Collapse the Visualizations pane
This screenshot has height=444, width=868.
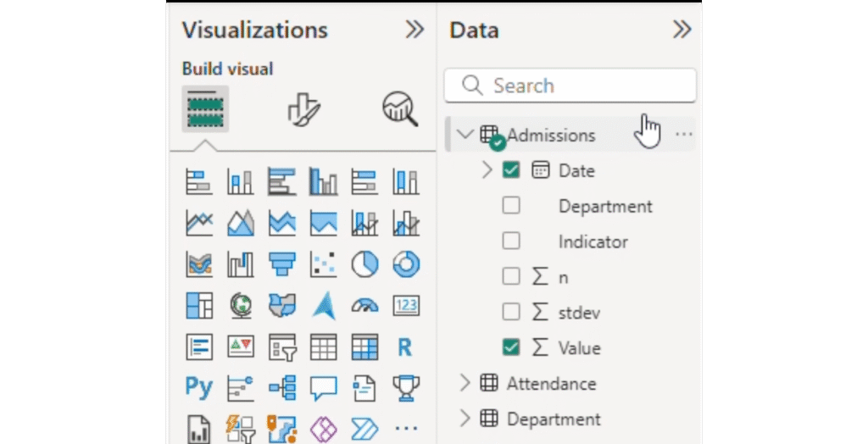tap(414, 31)
